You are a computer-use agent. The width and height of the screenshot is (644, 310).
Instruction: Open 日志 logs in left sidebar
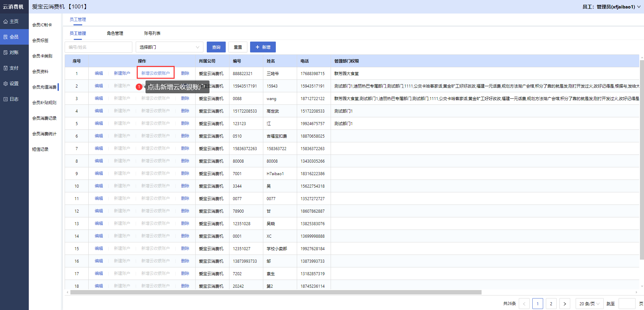click(x=14, y=99)
